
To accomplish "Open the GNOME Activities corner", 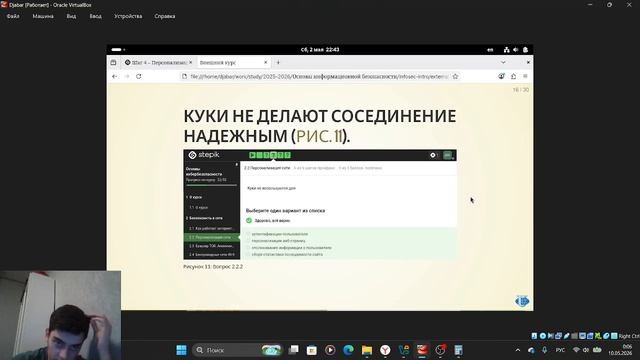I will [118, 50].
